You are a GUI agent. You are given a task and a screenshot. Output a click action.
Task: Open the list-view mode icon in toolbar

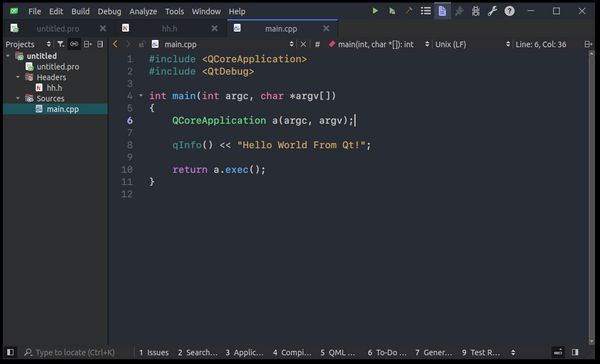426,11
